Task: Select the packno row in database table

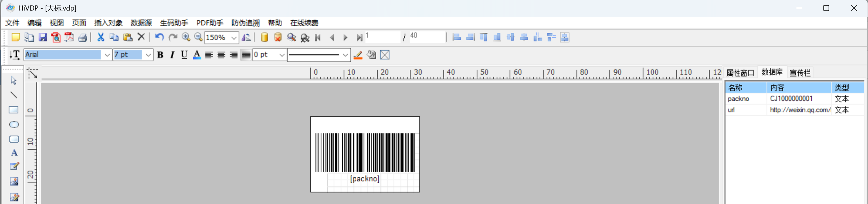Action: click(794, 99)
